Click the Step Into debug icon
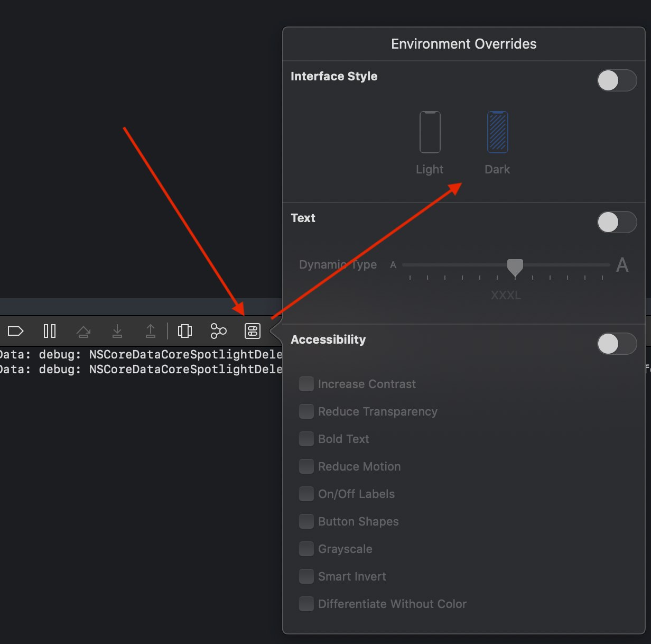651x644 pixels. coord(117,332)
